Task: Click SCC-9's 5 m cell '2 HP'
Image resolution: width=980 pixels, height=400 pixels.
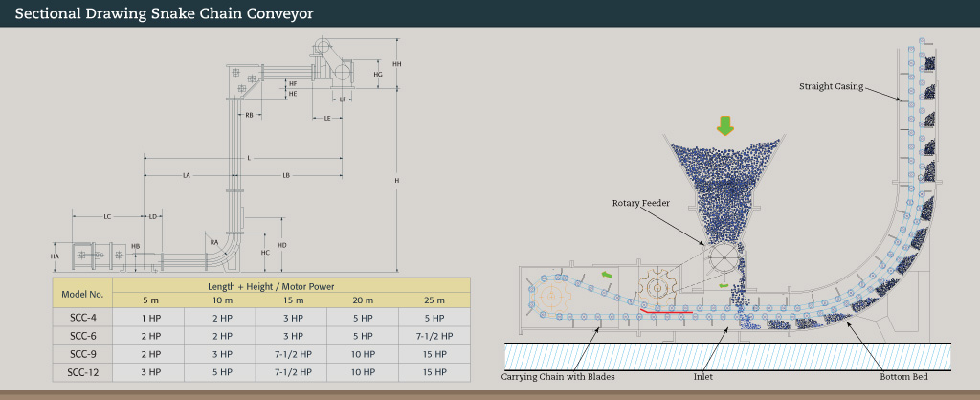Action: (x=148, y=354)
